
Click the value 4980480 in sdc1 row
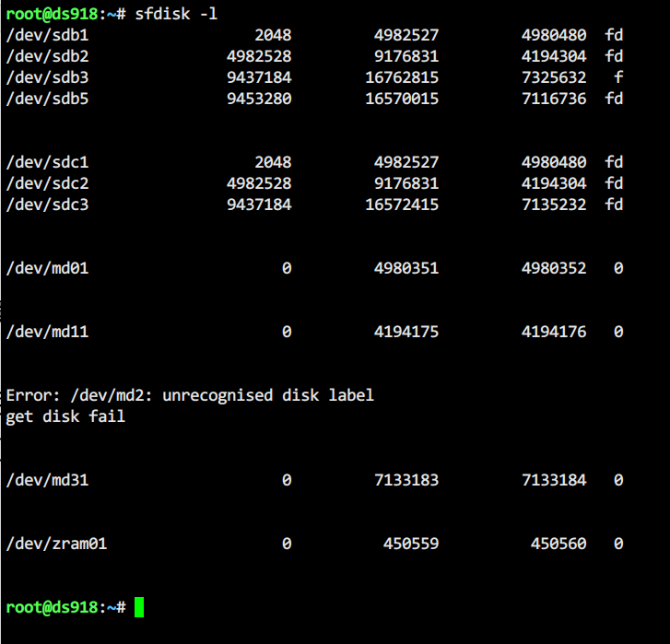[x=554, y=162]
